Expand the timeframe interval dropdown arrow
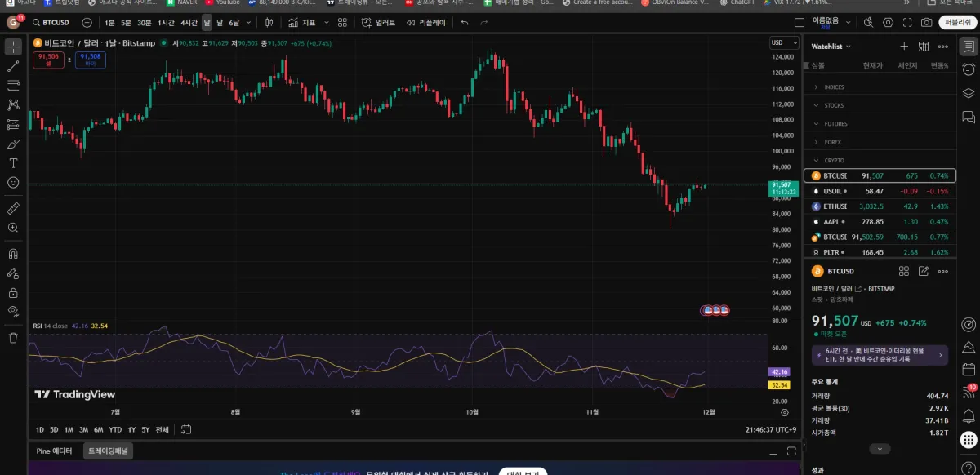Screen dimensions: 980x475 pos(248,22)
